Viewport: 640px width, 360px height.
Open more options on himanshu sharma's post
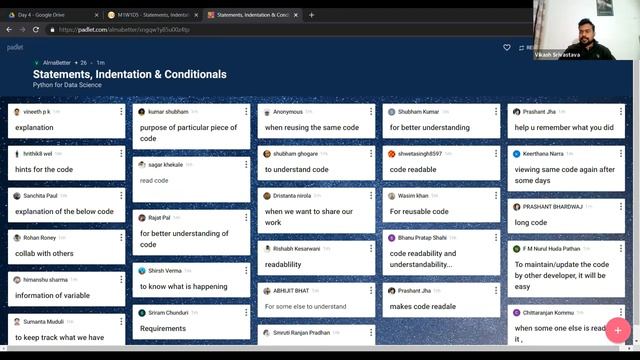[121, 280]
